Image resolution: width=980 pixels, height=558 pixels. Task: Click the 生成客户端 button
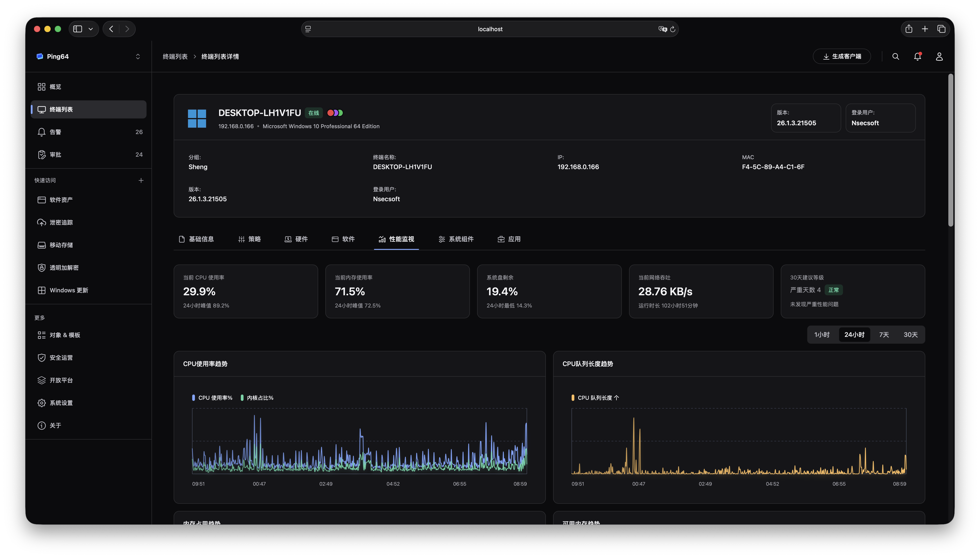pos(842,56)
